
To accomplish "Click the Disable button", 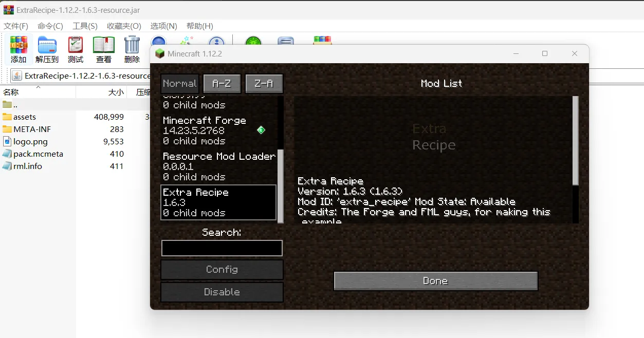I will pos(222,292).
